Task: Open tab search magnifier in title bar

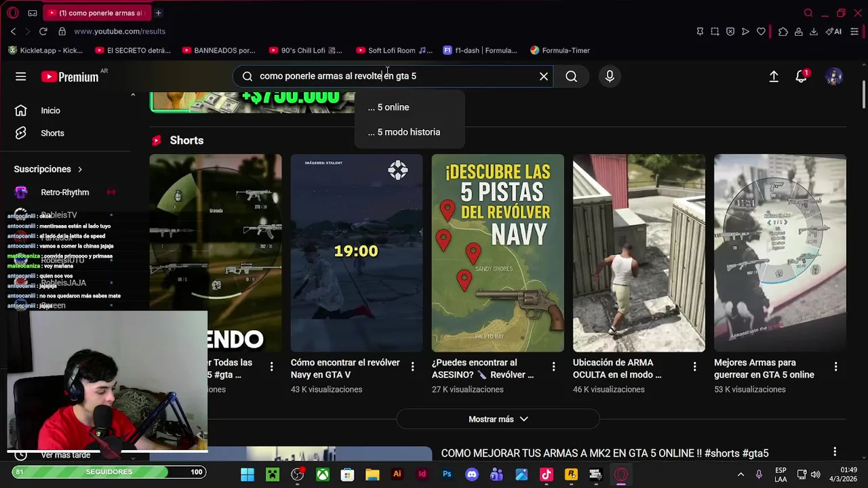Action: (x=808, y=13)
